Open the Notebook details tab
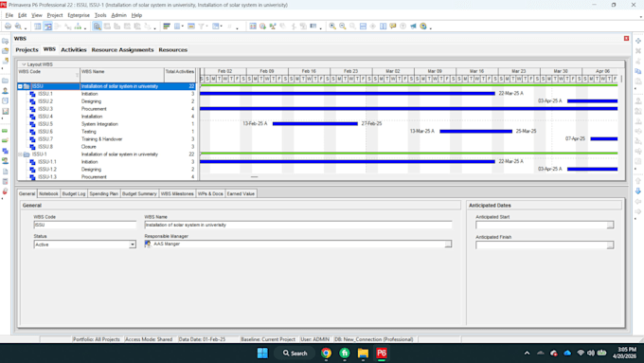The image size is (644, 363). point(48,193)
